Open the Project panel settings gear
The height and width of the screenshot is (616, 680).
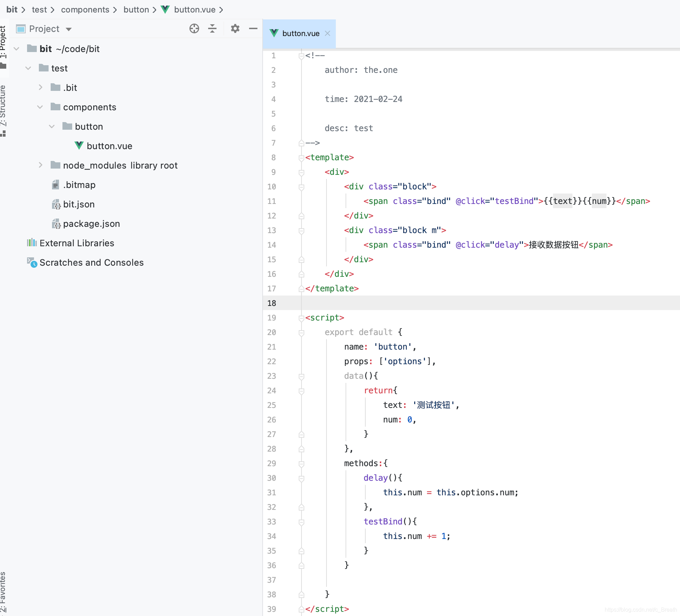(x=235, y=28)
